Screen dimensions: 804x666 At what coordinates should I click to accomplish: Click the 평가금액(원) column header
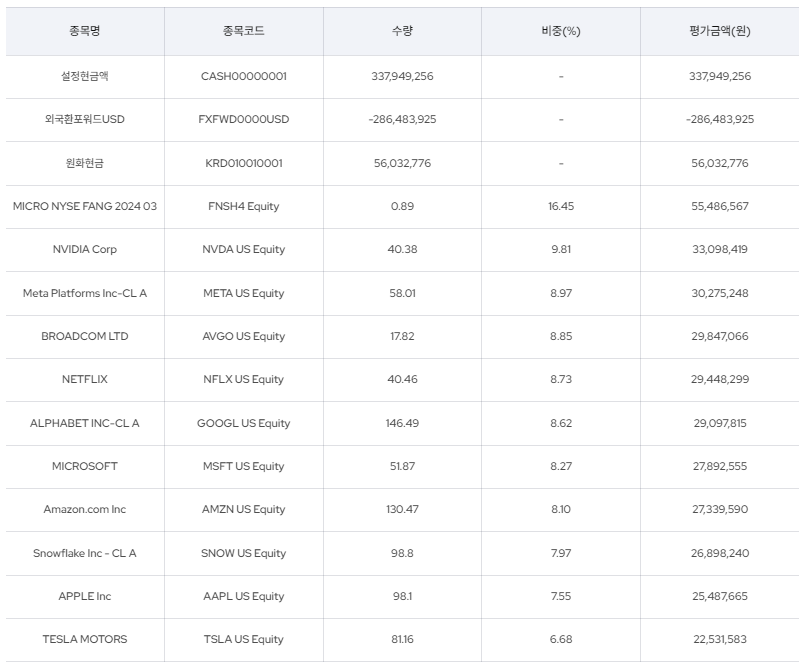(x=719, y=31)
